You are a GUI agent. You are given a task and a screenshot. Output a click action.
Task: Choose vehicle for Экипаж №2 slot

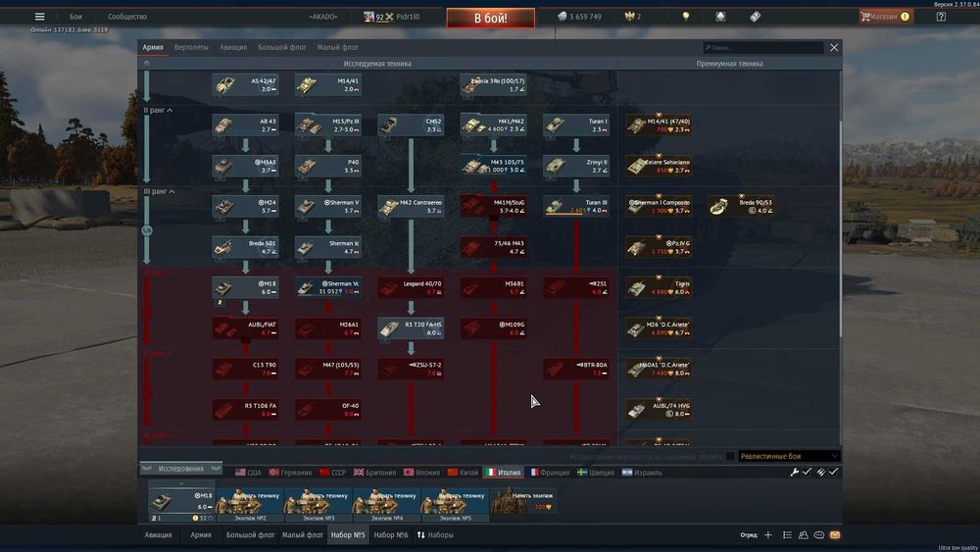[x=250, y=505]
